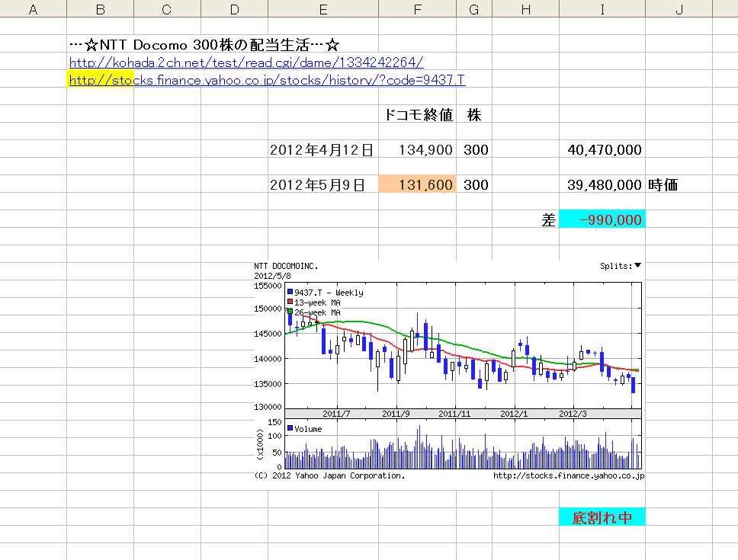The height and width of the screenshot is (560, 738).
Task: Select the 'ドコモ終値' header cell
Action: coord(418,114)
